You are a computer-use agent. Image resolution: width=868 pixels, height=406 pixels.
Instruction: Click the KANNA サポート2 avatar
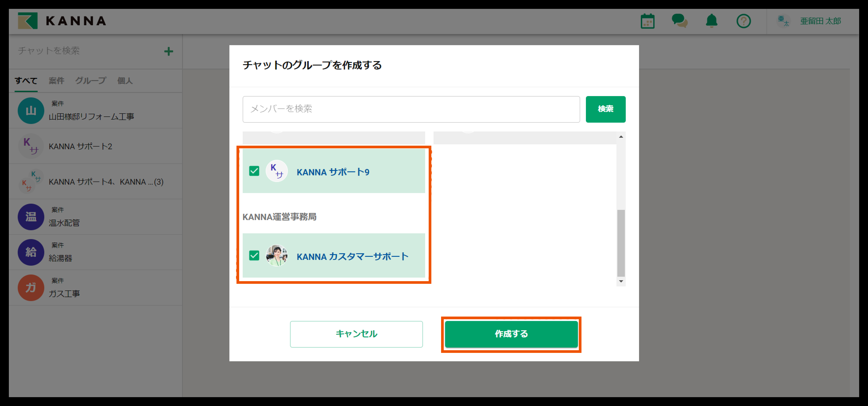pos(31,146)
